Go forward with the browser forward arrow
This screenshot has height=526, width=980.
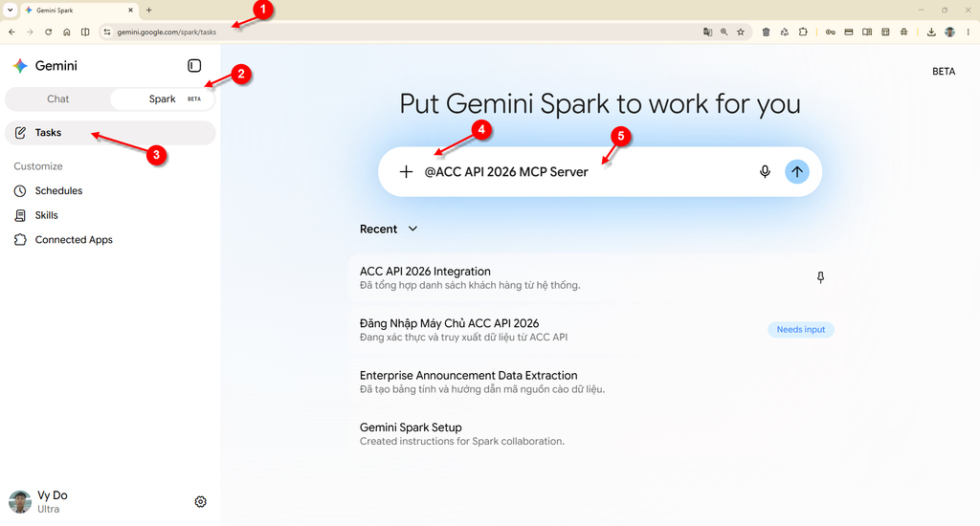coord(30,32)
